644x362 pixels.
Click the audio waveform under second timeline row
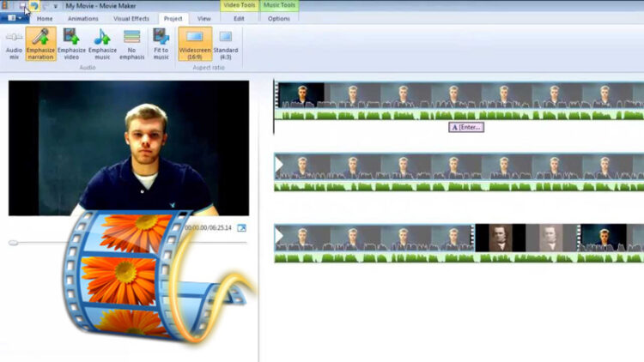[x=459, y=186]
